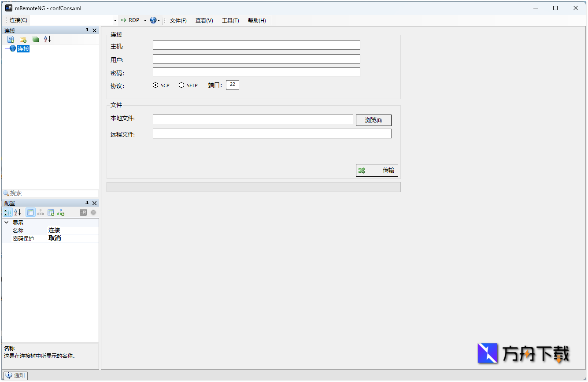Click the green arrows icon on 传输 button

pyautogui.click(x=362, y=171)
